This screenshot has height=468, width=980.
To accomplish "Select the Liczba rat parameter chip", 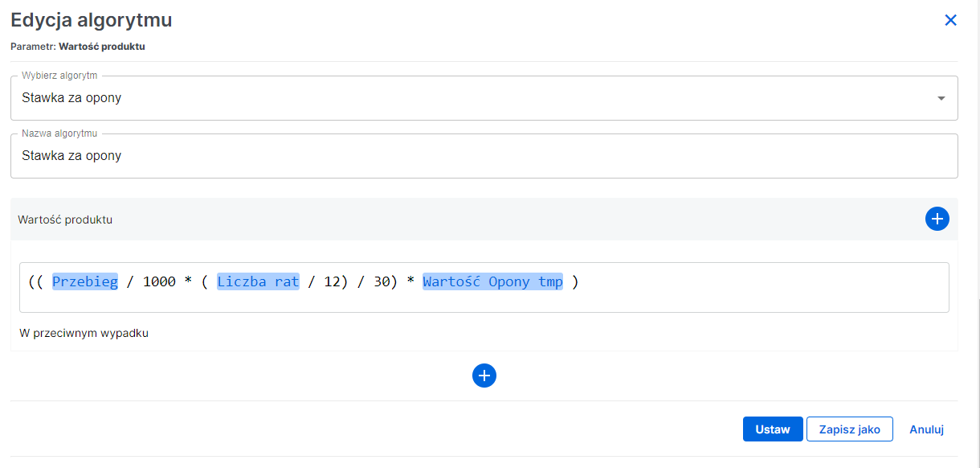I will 257,281.
